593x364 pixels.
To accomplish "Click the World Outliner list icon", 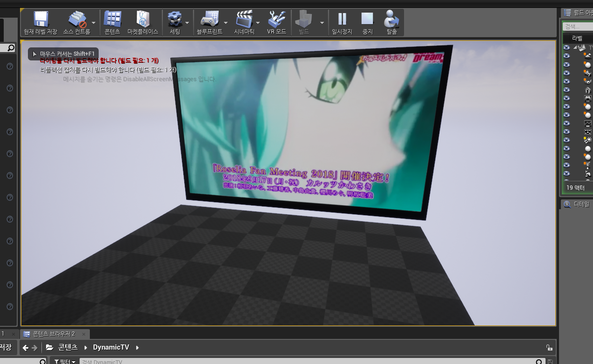I will point(567,13).
